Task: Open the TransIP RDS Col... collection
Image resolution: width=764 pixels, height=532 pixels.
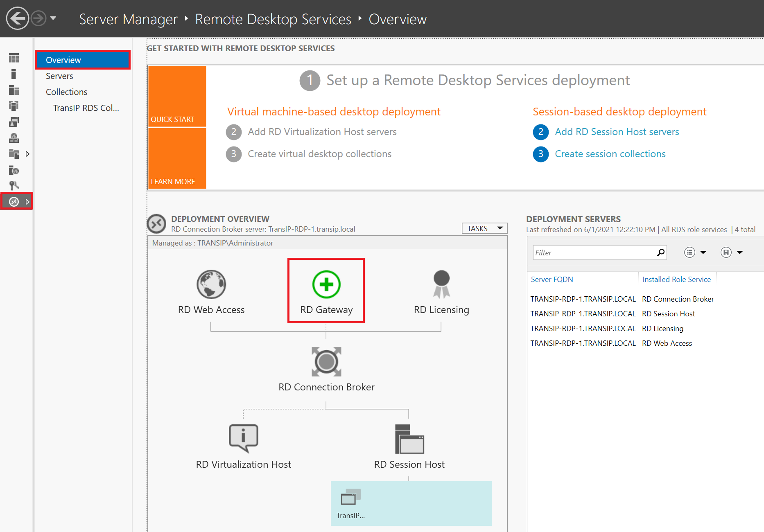Action: pyautogui.click(x=86, y=108)
